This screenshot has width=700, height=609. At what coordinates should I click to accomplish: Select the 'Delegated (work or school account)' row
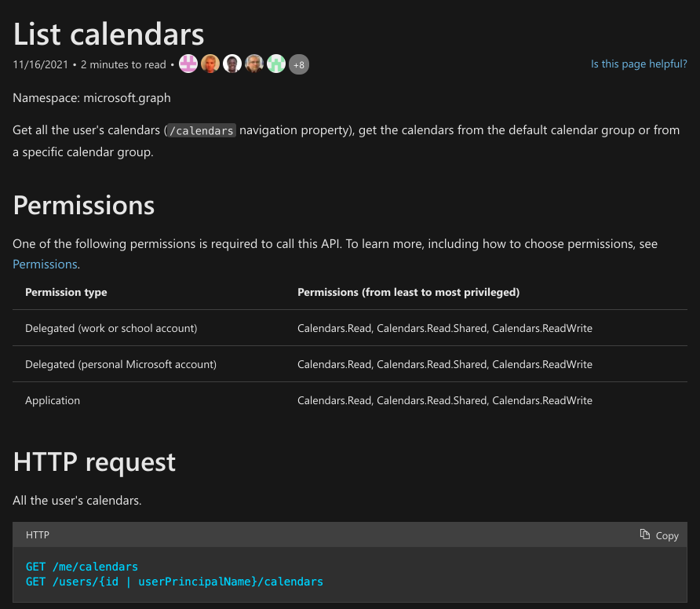[x=111, y=328]
